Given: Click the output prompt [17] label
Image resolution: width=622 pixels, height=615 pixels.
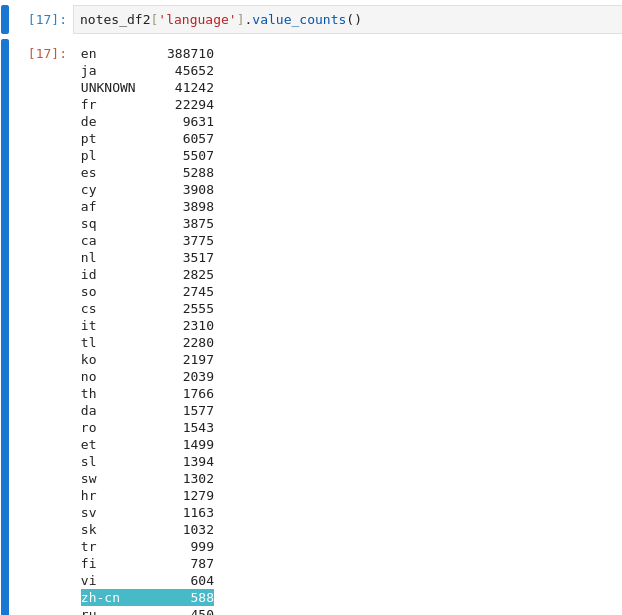Looking at the screenshot, I should coord(47,54).
